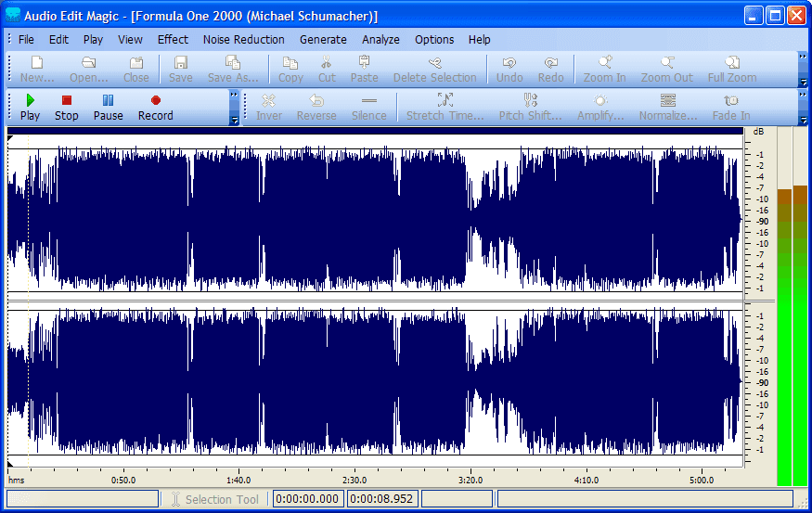Screen dimensions: 812x513
Task: Click the selection start time 0:00:00.000 field
Action: tap(307, 499)
